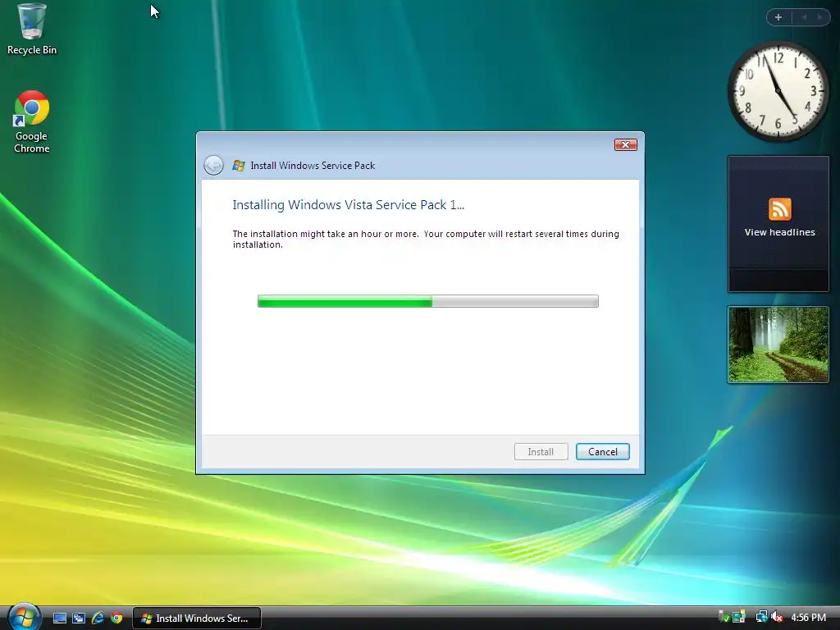Click Show Desktop in Quick Launch

click(x=59, y=619)
